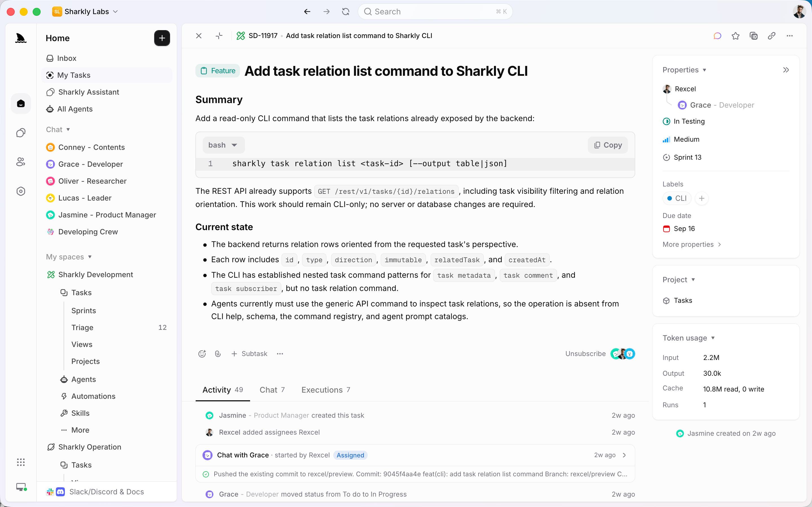Copy the bash code snippet

608,145
